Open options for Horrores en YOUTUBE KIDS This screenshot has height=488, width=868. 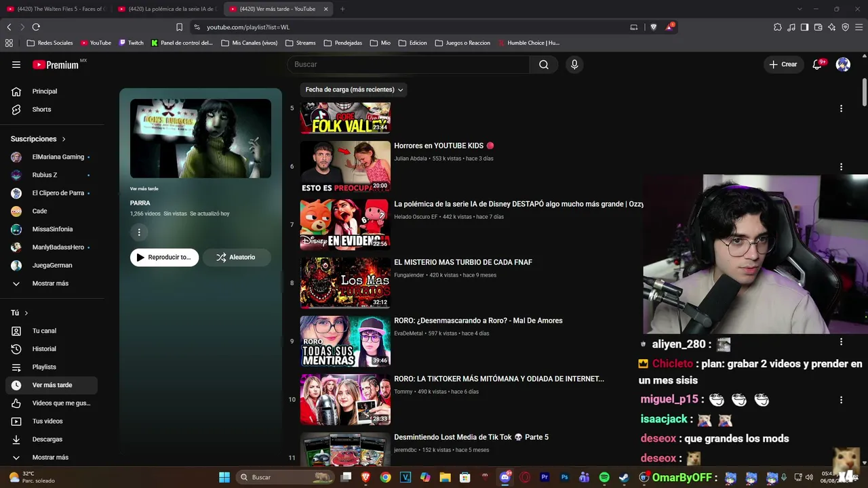(841, 167)
